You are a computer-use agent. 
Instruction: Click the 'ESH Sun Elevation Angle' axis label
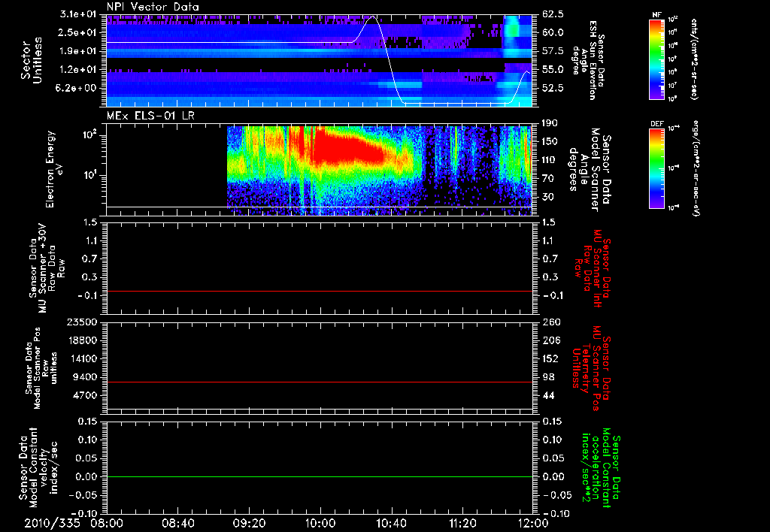pos(589,60)
